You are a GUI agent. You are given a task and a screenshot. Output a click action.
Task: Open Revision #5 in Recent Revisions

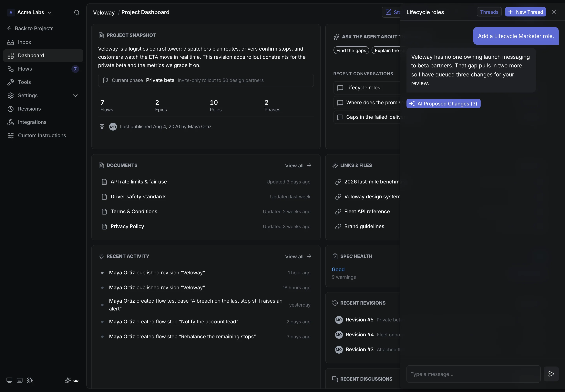[368, 320]
